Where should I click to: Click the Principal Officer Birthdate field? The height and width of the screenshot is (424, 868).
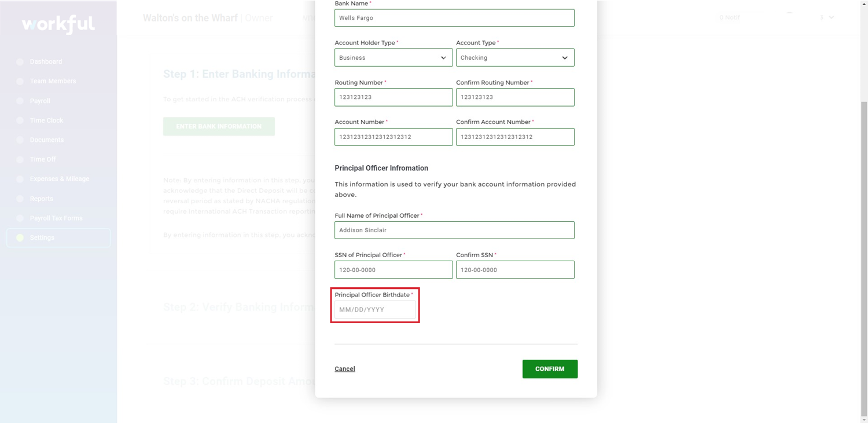click(375, 309)
